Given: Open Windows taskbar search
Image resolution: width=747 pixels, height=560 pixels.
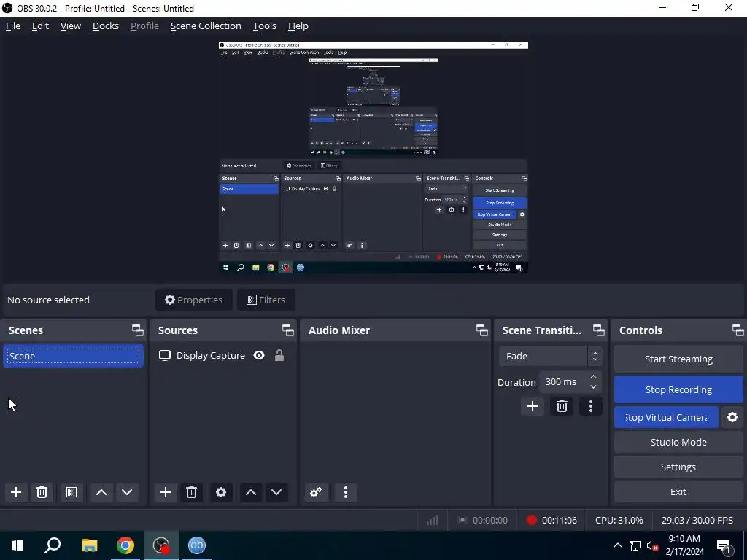Looking at the screenshot, I should (x=53, y=545).
